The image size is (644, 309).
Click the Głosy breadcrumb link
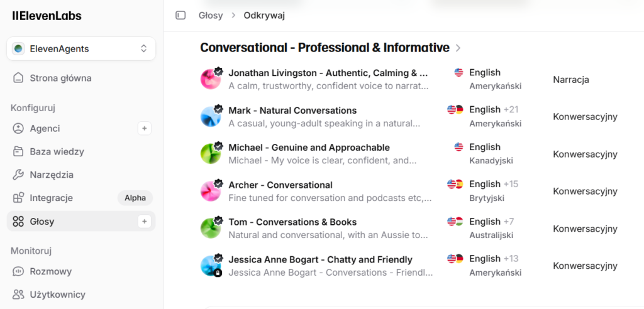click(211, 16)
